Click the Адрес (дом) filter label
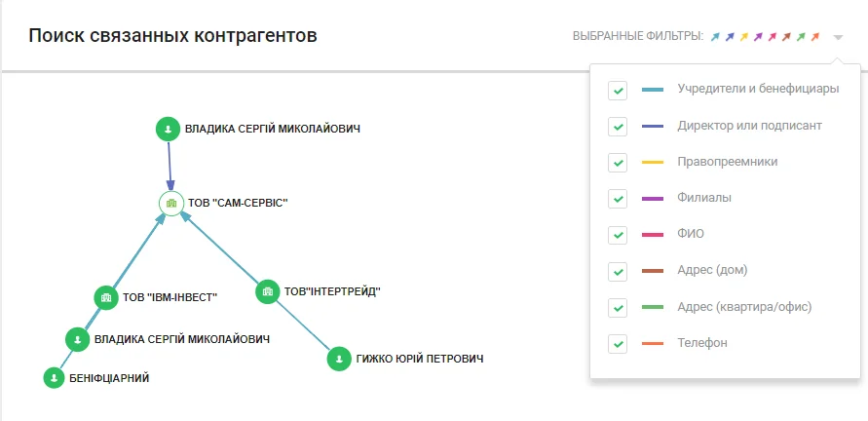868x421 pixels. pyautogui.click(x=712, y=270)
